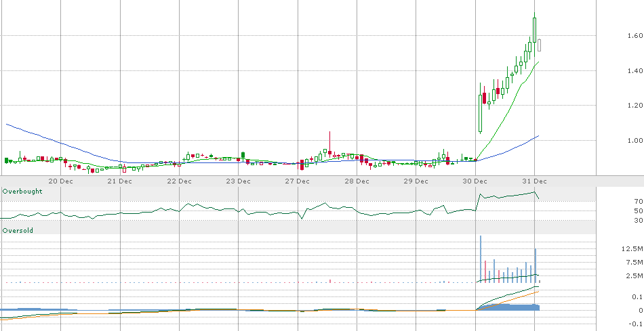The height and width of the screenshot is (331, 644).
Task: Click the Overbought label in RSI panel
Action: point(22,191)
